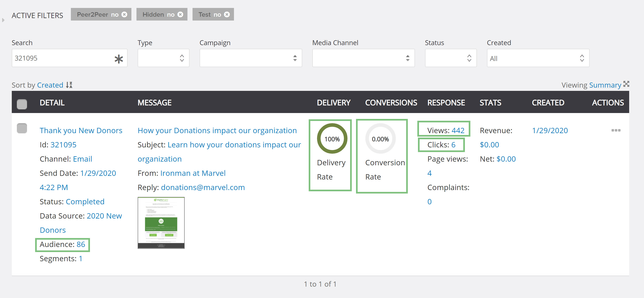
Task: Toggle sort direction icon next to Created
Action: tap(69, 85)
